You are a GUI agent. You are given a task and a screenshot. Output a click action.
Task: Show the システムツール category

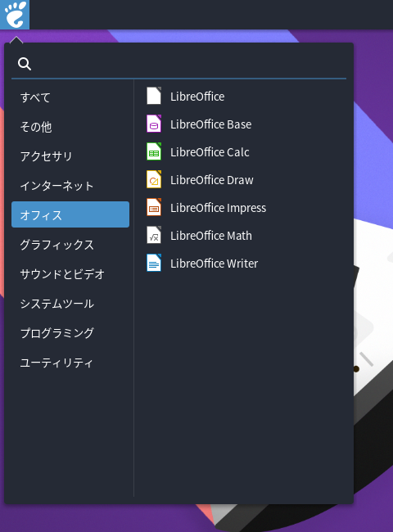pos(70,304)
